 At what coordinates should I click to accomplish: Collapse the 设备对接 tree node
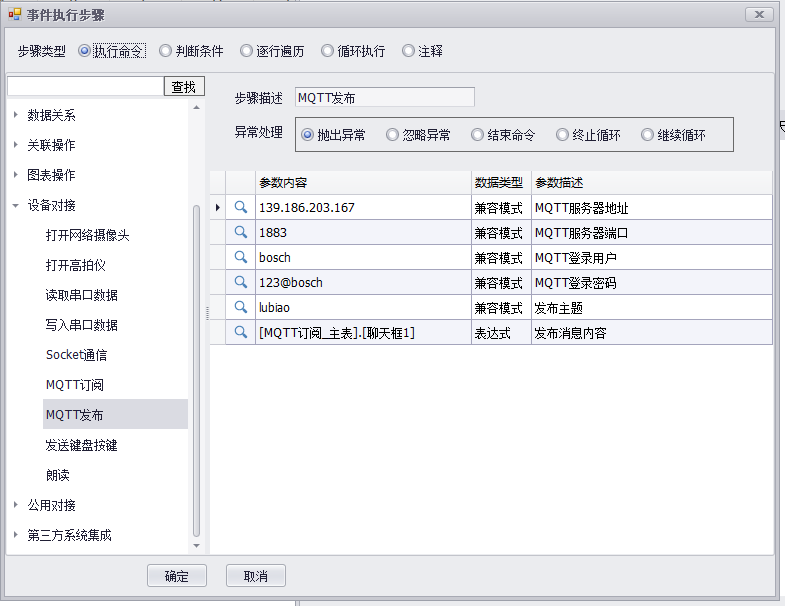point(16,205)
